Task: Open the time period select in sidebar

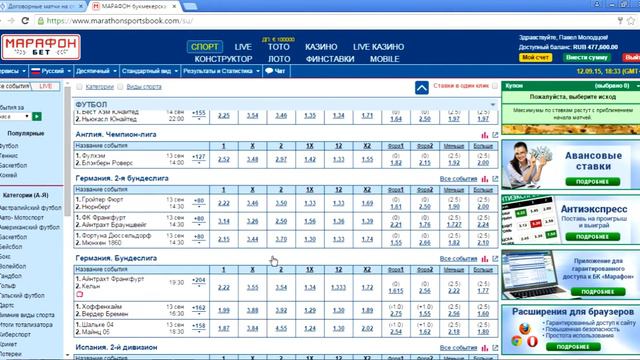Action: [15, 117]
